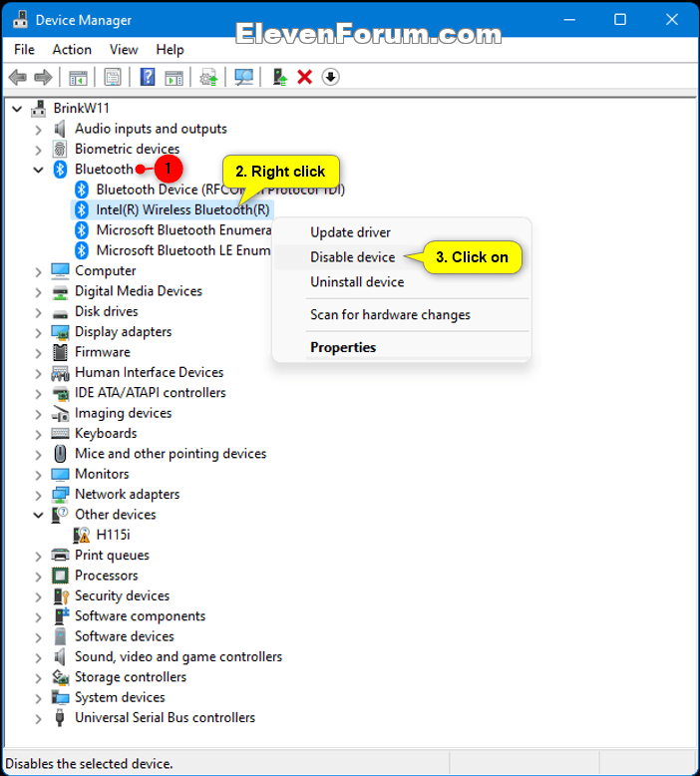Click the Update device driver toolbar icon
700x776 pixels.
point(208,77)
